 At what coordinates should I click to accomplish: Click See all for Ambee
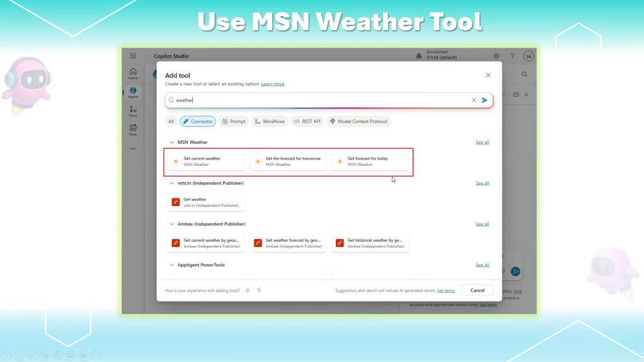coord(482,224)
